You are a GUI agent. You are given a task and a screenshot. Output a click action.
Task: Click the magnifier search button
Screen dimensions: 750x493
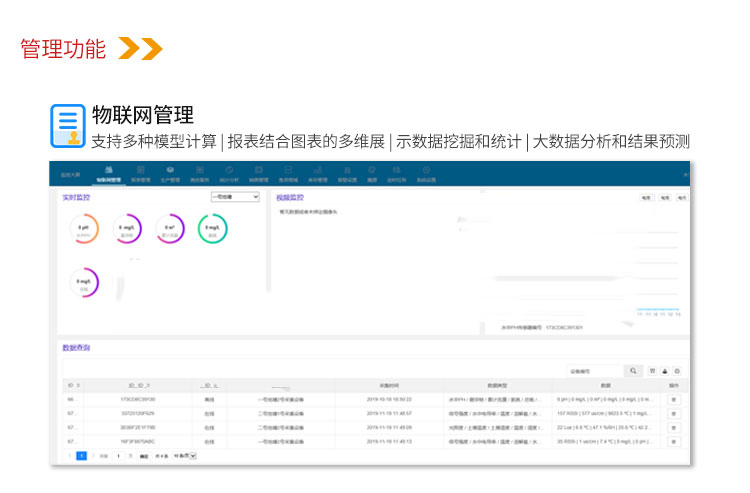(633, 371)
